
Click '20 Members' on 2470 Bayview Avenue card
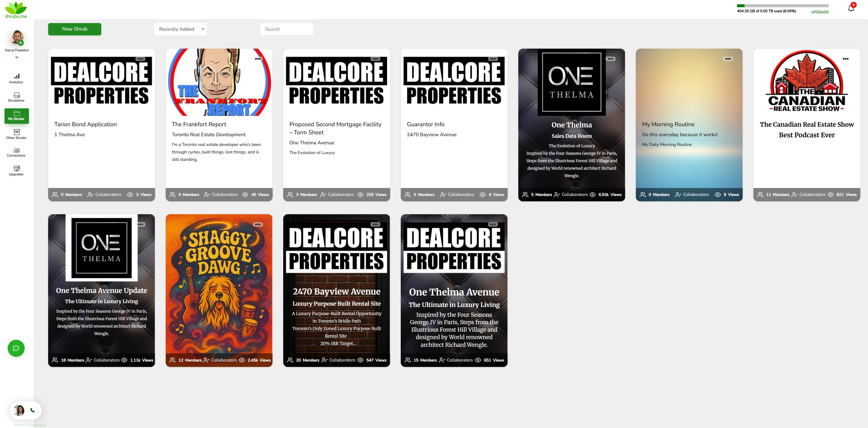[308, 360]
